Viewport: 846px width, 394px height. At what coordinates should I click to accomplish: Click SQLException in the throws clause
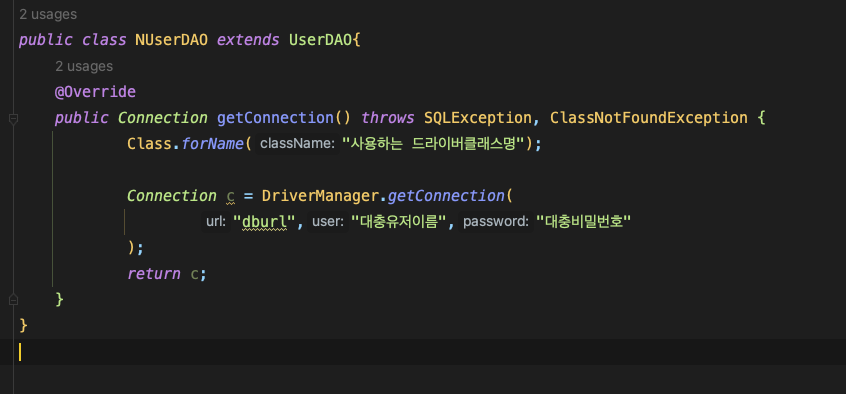(x=477, y=118)
